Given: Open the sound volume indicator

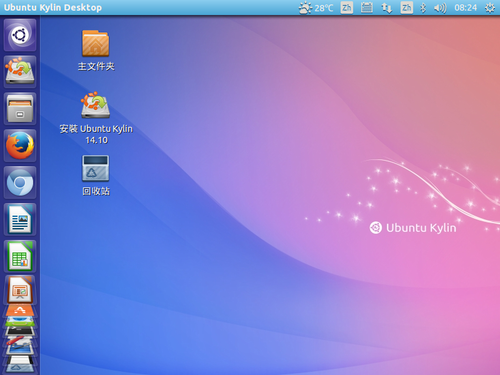Looking at the screenshot, I should 440,8.
